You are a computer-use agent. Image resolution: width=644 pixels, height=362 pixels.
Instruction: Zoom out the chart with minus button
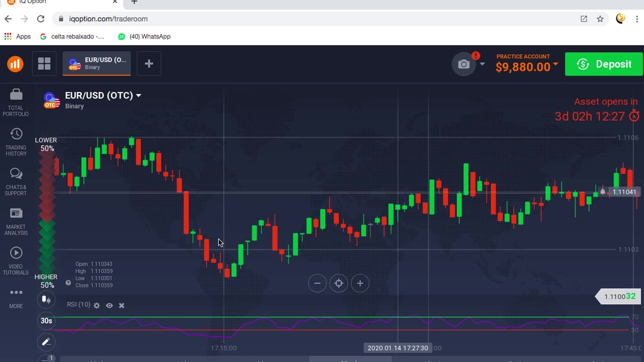(x=317, y=284)
